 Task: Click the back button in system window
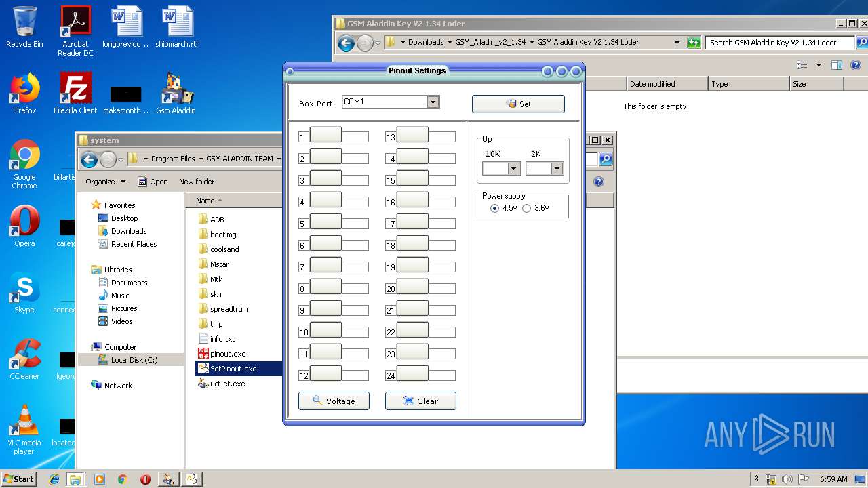pyautogui.click(x=89, y=159)
